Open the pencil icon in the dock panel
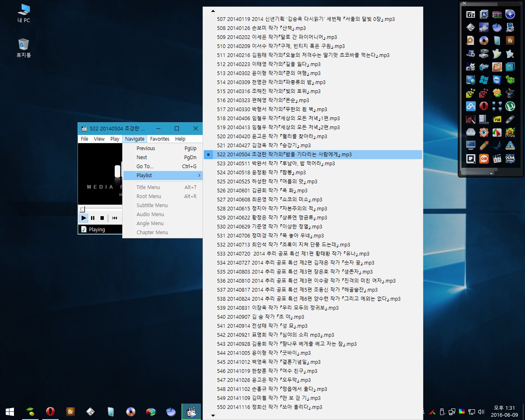Viewport: 525px width, 420px height. pyautogui.click(x=484, y=146)
